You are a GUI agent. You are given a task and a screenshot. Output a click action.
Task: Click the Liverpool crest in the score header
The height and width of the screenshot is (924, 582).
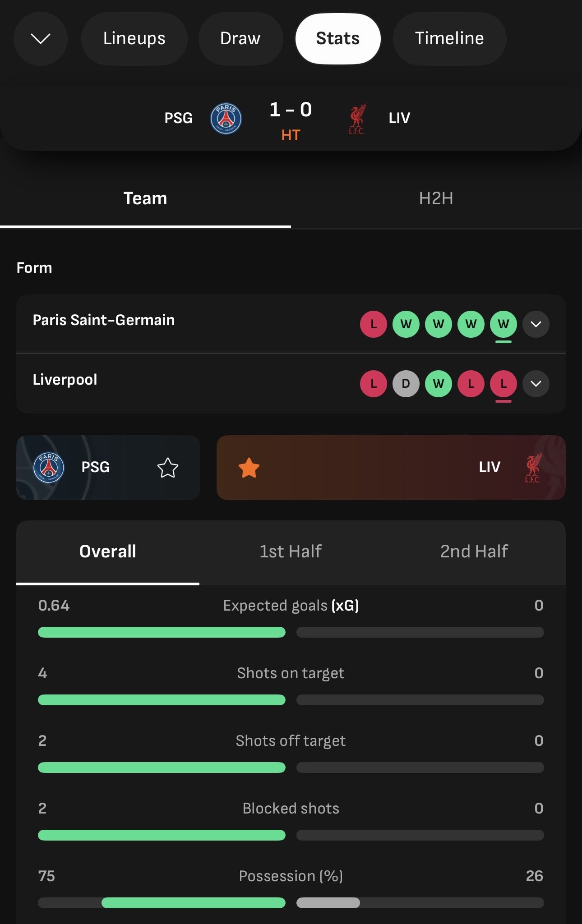point(356,119)
